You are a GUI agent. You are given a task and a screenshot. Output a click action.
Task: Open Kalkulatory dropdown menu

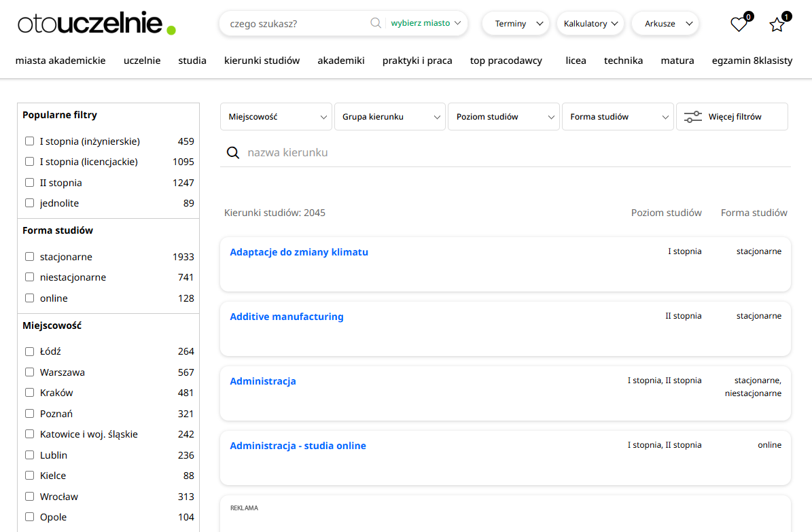click(590, 24)
